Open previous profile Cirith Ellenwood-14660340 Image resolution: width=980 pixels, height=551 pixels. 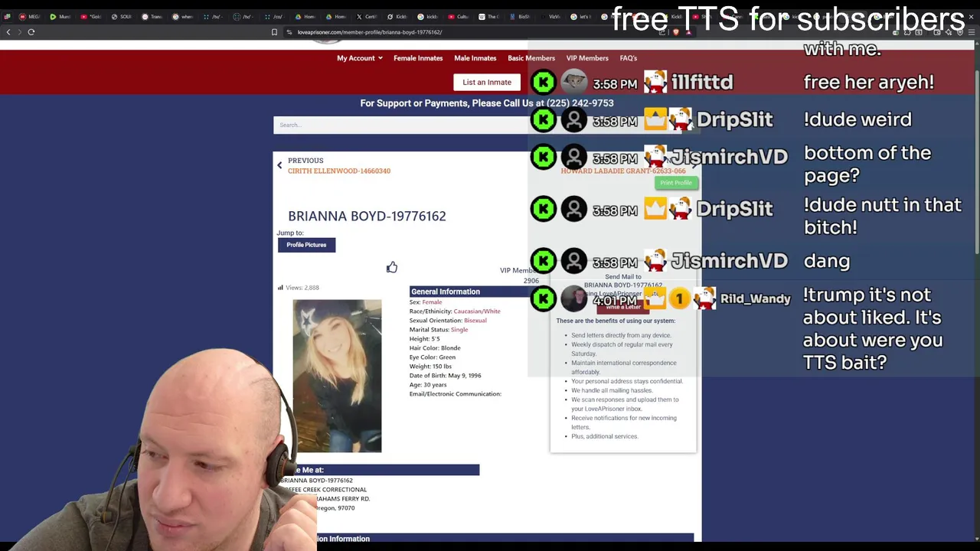[x=339, y=171]
